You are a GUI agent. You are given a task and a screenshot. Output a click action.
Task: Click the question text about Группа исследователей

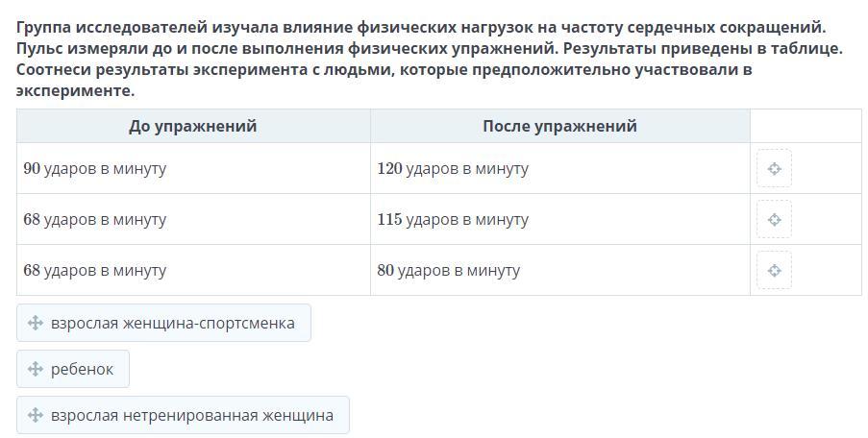pos(420,28)
